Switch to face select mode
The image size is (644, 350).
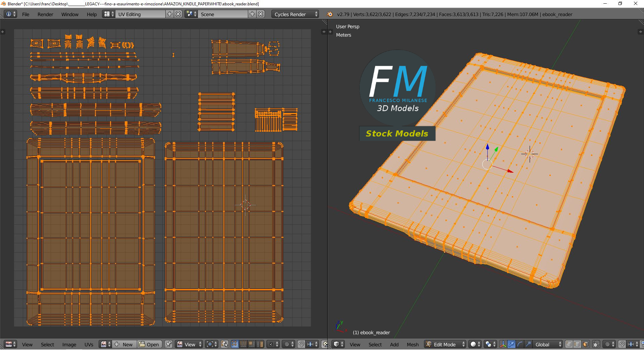click(586, 344)
